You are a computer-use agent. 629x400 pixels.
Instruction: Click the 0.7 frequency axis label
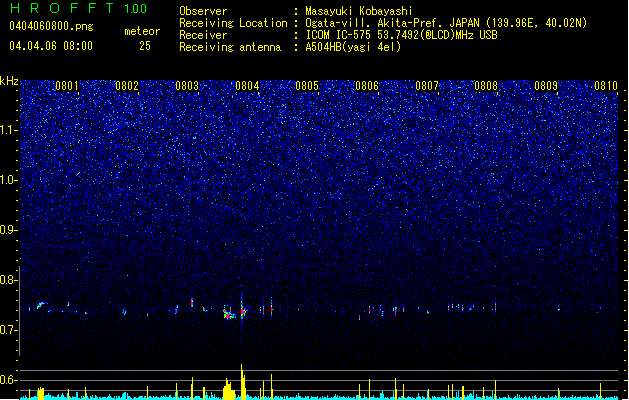click(x=9, y=330)
